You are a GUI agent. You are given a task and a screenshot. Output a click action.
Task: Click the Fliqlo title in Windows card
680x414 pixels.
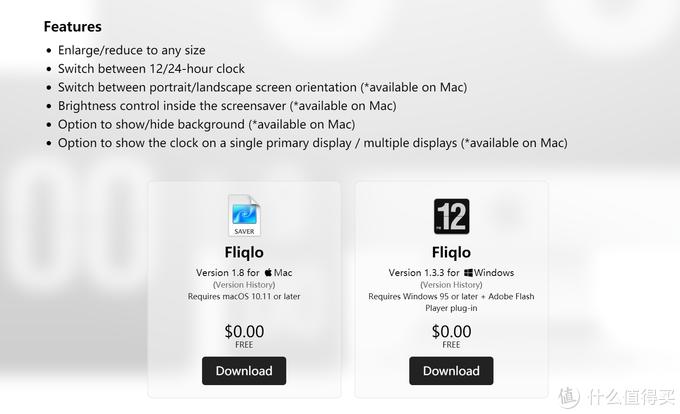pos(451,252)
